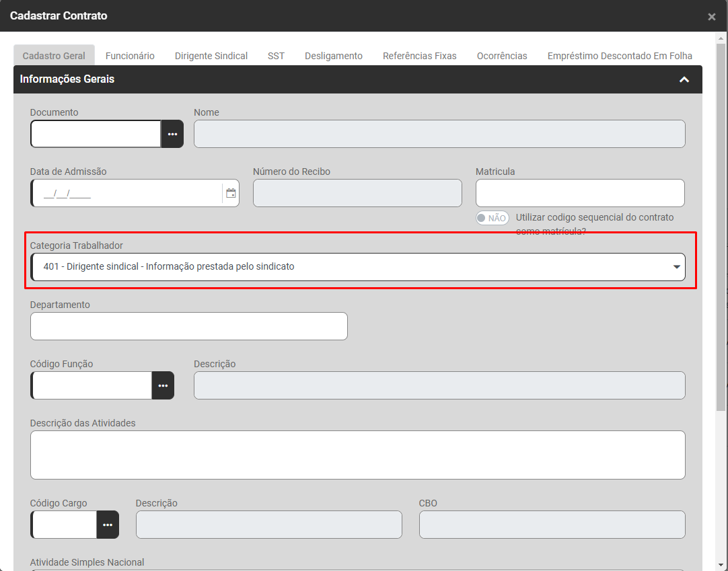The image size is (728, 571).
Task: Click the Documento lookup ellipsis button
Action: point(172,134)
